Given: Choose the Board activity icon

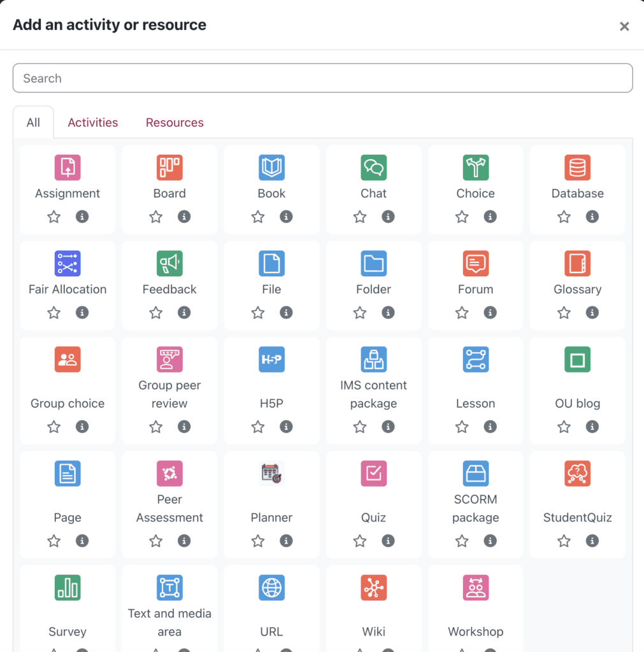Looking at the screenshot, I should point(169,167).
